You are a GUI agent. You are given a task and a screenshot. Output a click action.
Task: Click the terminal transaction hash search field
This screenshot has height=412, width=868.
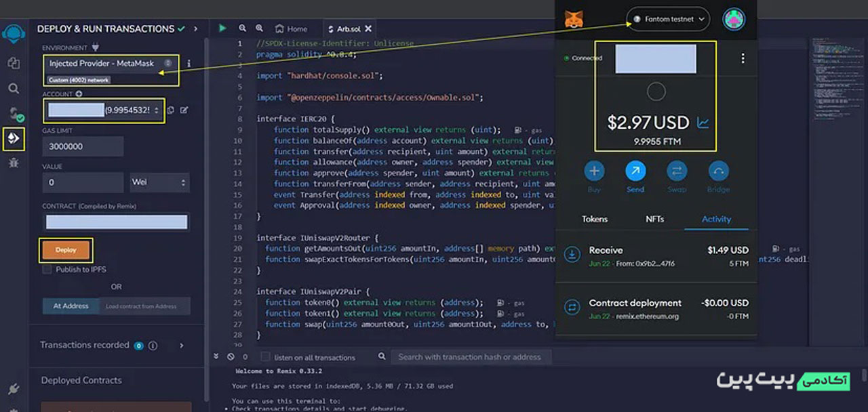click(471, 356)
